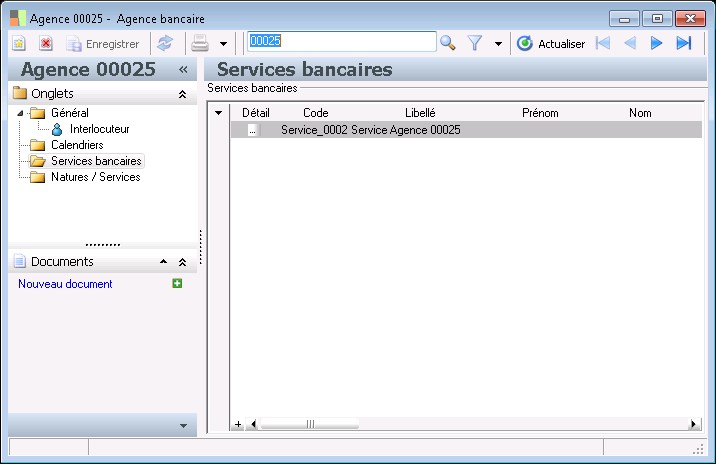716x464 pixels.
Task: Open the printer dropdown arrow
Action: pyautogui.click(x=223, y=44)
